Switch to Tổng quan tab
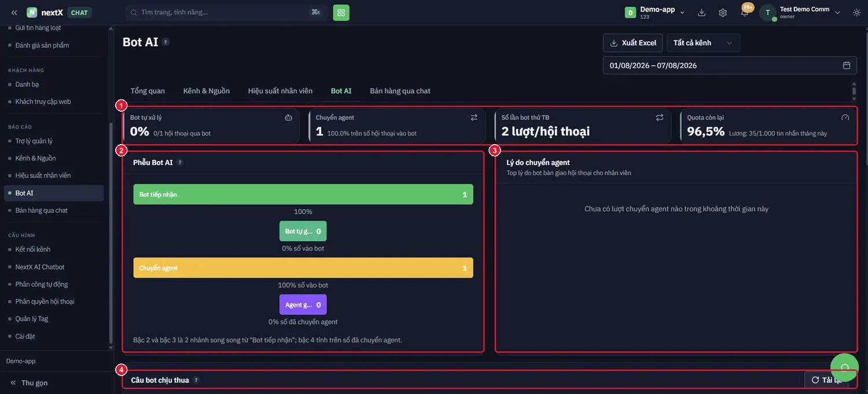 coord(148,91)
